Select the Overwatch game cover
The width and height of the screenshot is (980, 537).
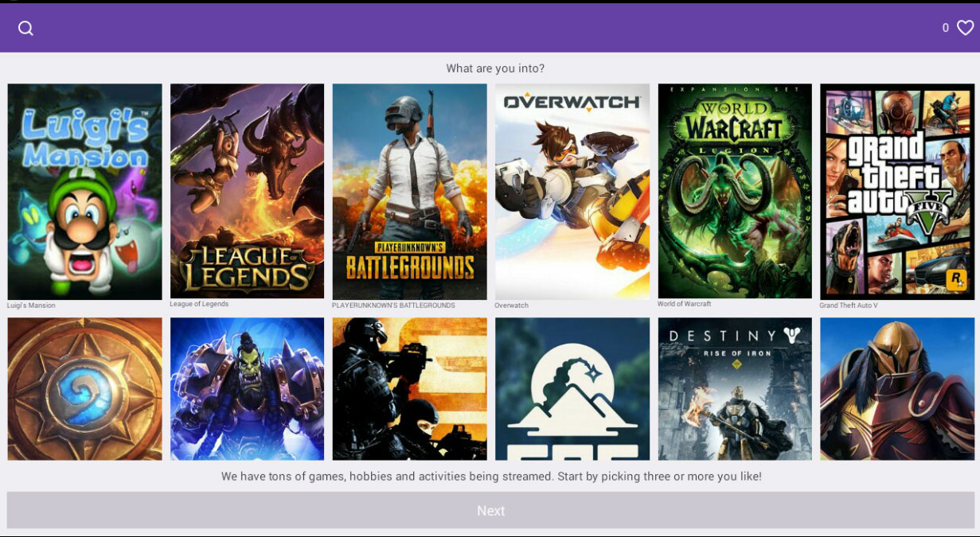572,192
